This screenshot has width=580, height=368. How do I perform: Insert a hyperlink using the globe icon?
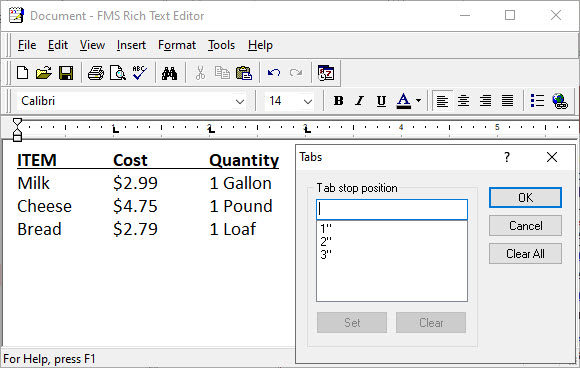[560, 101]
